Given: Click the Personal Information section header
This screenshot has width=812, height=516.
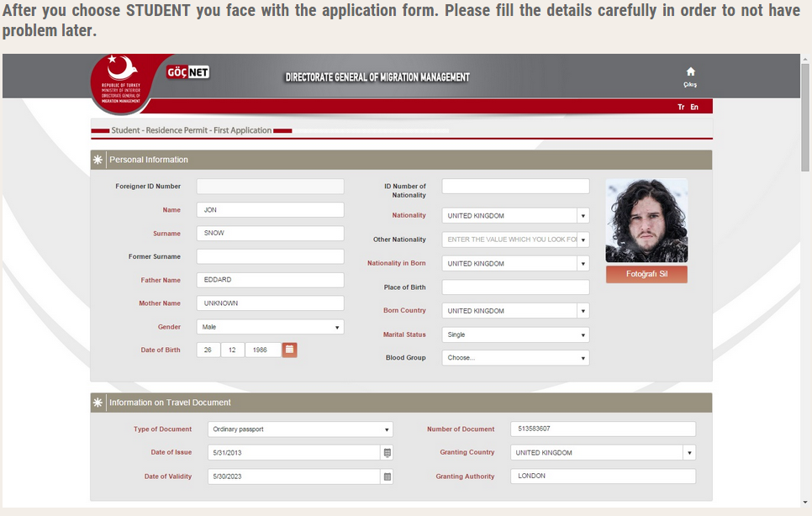Looking at the screenshot, I should click(x=401, y=160).
